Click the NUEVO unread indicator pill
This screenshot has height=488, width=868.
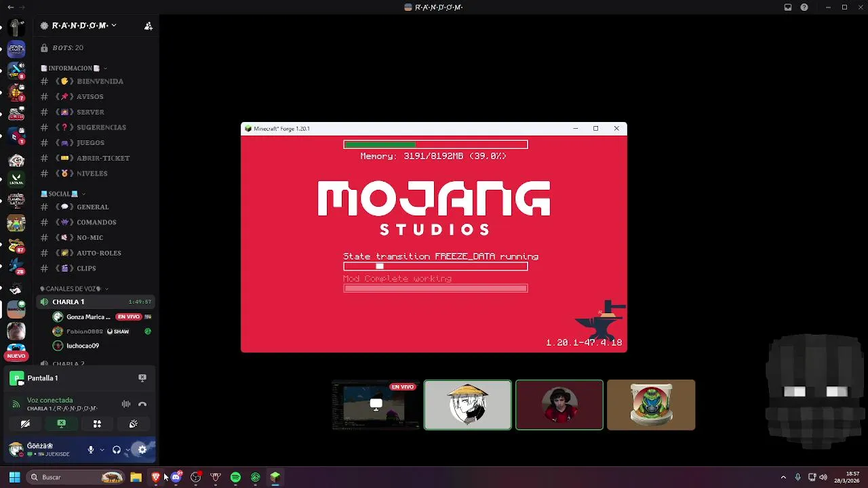click(16, 356)
